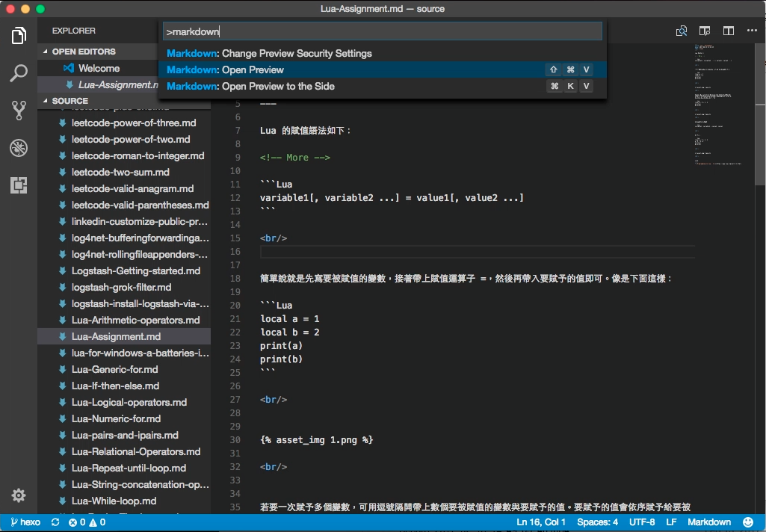The height and width of the screenshot is (532, 766).
Task: Click the 'print(a)' code line
Action: pyautogui.click(x=282, y=346)
